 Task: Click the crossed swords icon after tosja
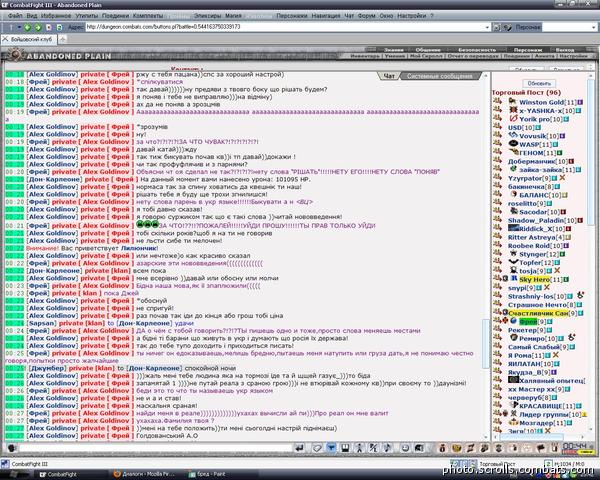(x=557, y=271)
